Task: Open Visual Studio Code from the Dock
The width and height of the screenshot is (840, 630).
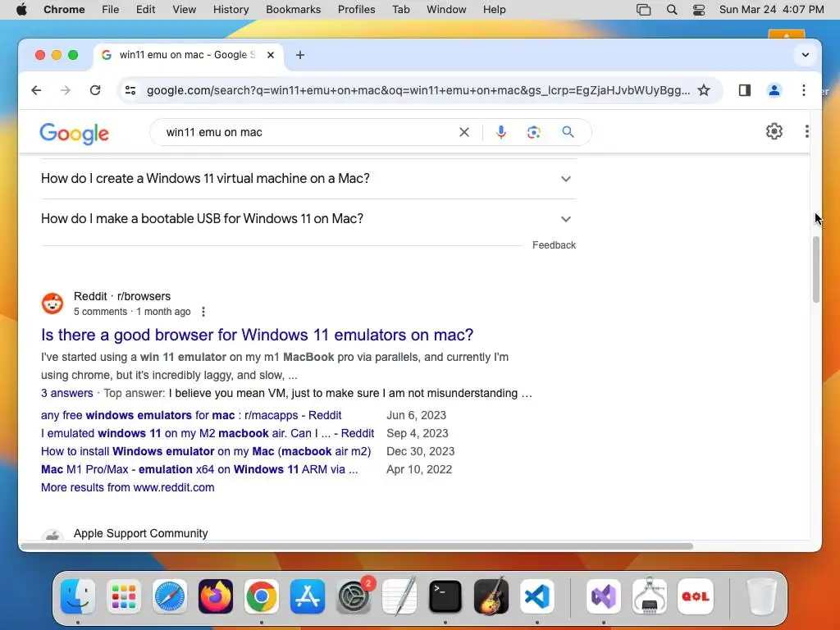Action: point(537,596)
